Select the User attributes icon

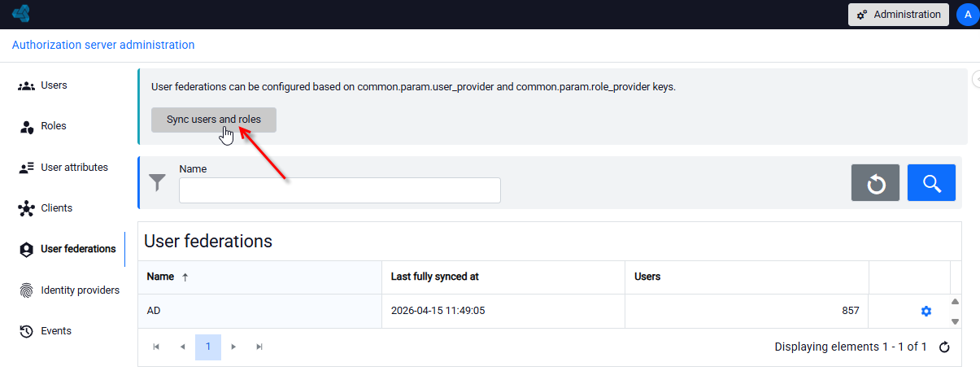[26, 168]
